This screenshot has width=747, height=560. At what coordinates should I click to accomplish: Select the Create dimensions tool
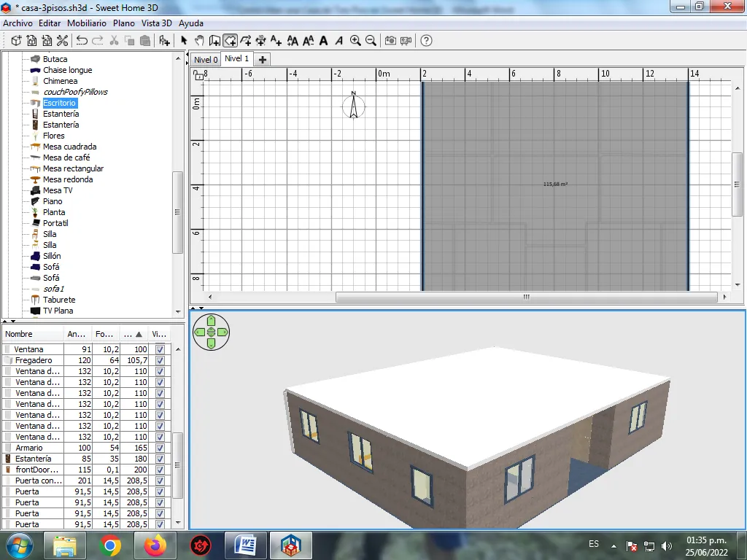260,41
